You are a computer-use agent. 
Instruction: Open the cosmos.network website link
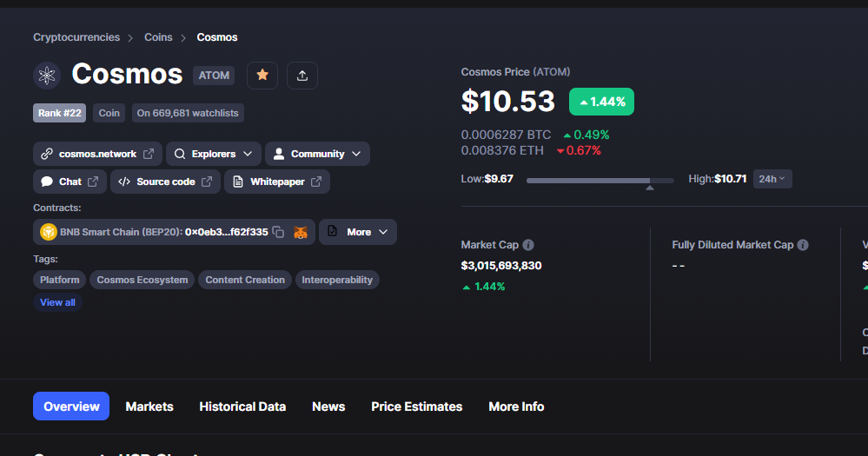tap(97, 154)
